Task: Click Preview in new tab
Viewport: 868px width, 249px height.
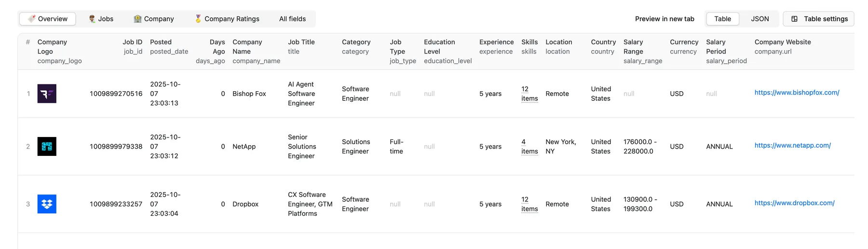Action: tap(665, 19)
